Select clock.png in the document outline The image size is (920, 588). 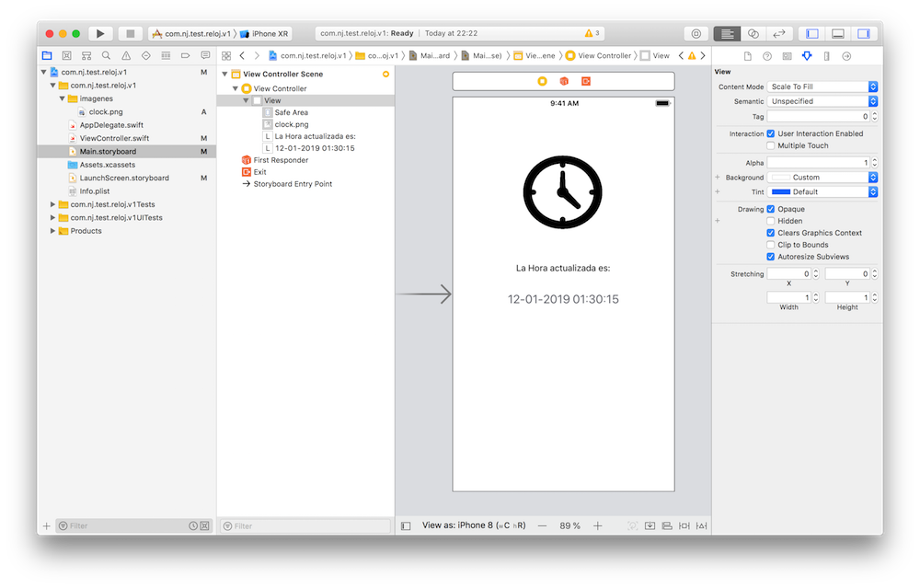[x=291, y=124]
